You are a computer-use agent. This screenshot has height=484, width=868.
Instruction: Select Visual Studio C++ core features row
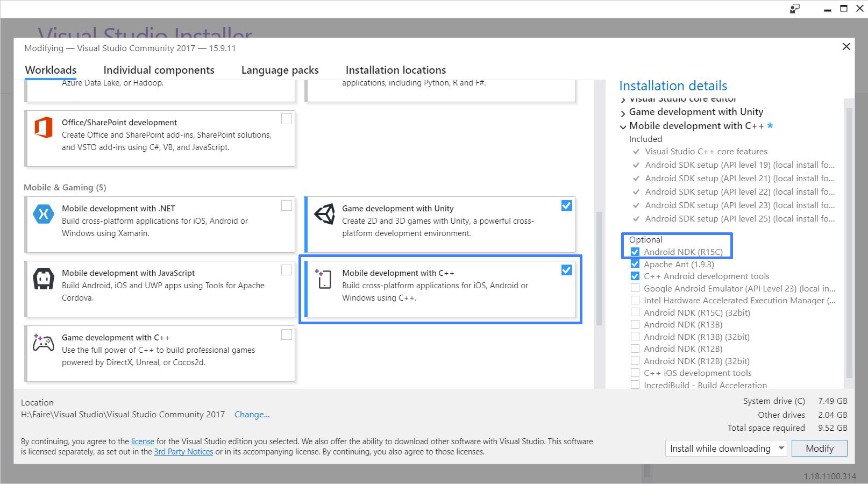[700, 151]
